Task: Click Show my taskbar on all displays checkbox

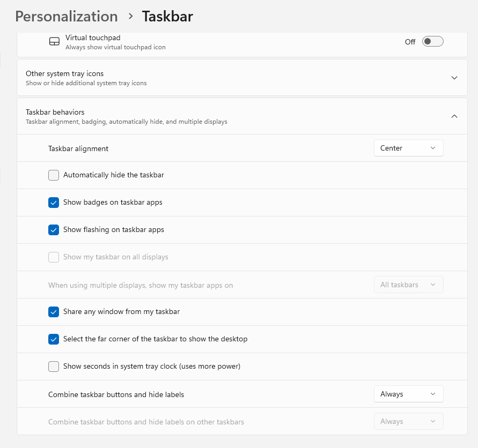Action: (x=54, y=257)
